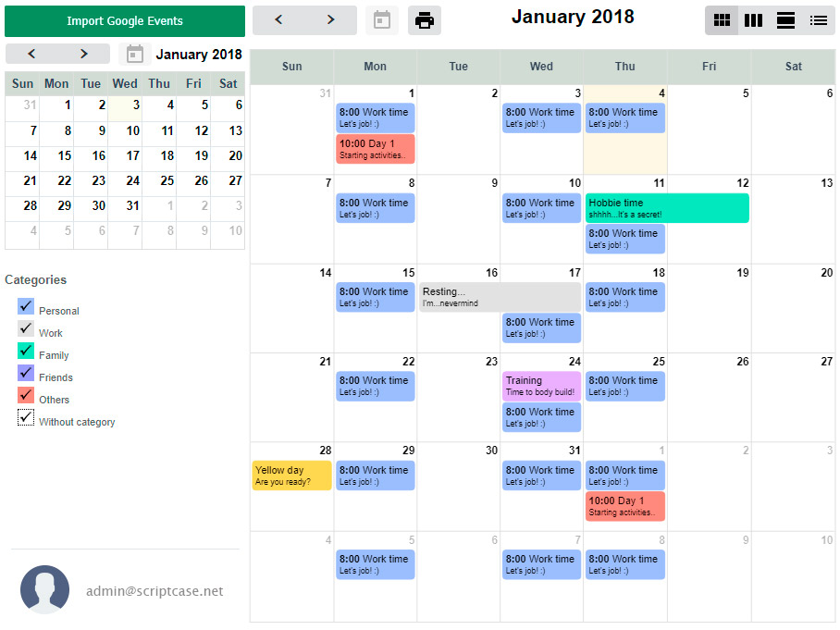Go to next month in main calendar
Image resolution: width=840 pixels, height=630 pixels.
click(x=330, y=20)
